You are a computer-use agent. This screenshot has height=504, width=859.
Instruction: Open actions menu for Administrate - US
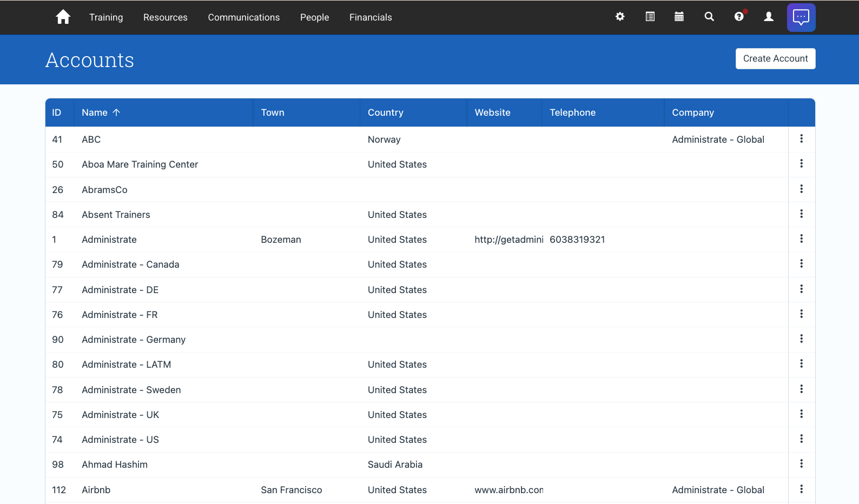pyautogui.click(x=801, y=439)
